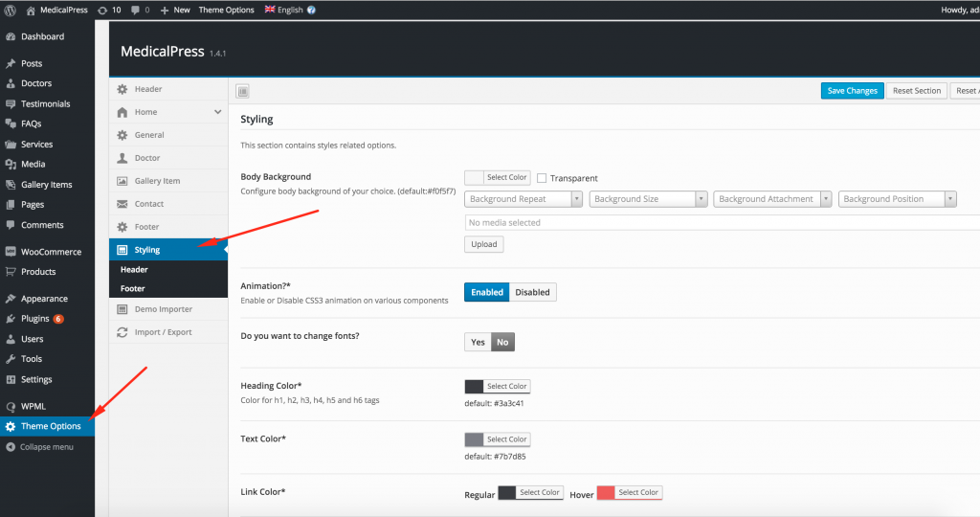Click the Save Changes button
Screen dimensions: 980x517
click(x=852, y=91)
